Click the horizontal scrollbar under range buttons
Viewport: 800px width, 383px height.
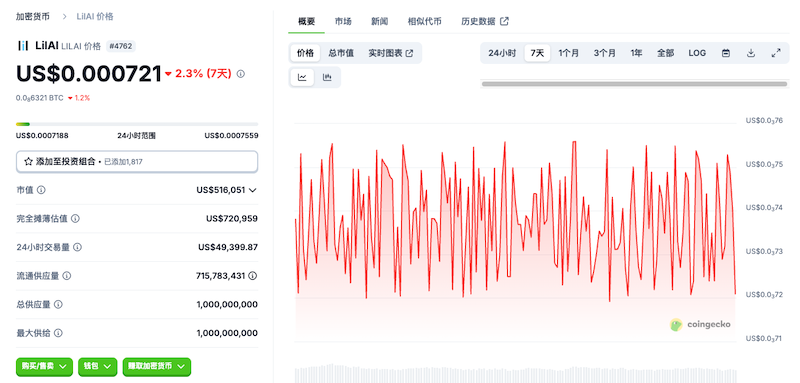pyautogui.click(x=635, y=84)
